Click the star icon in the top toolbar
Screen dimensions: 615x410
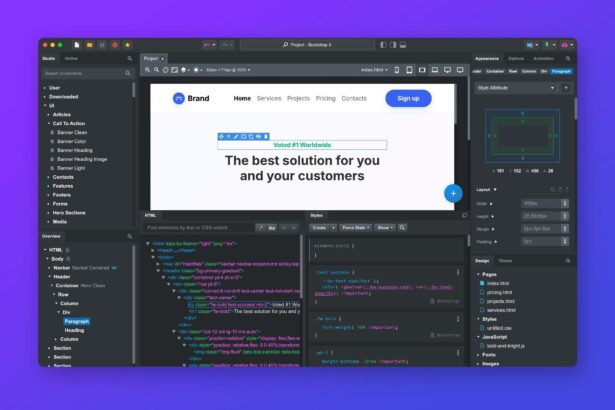pos(127,45)
